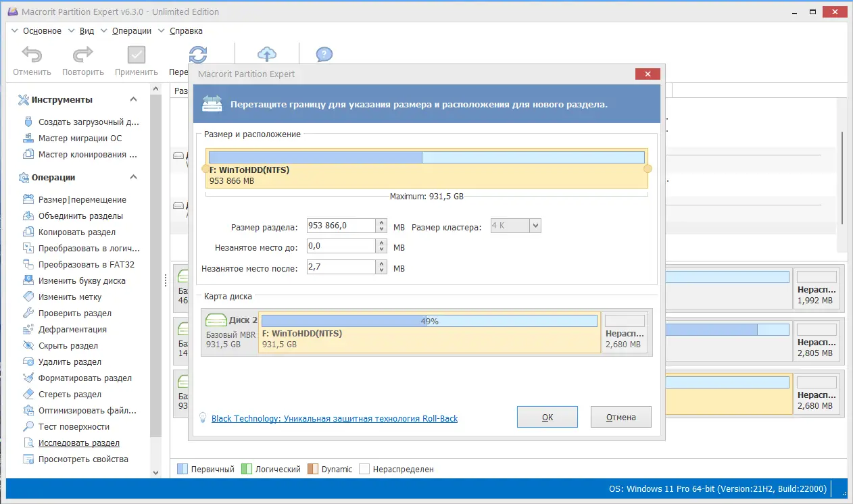Click the Размер раздела input field

coord(341,226)
